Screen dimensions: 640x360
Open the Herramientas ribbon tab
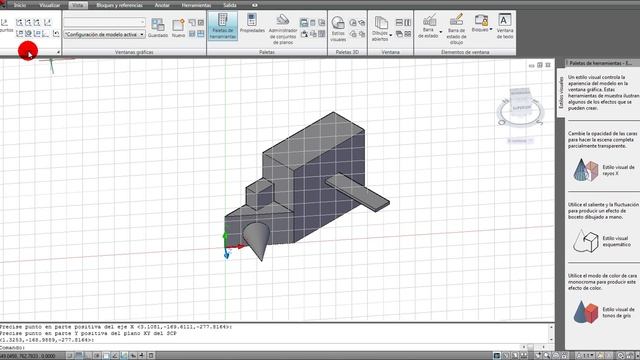[196, 5]
